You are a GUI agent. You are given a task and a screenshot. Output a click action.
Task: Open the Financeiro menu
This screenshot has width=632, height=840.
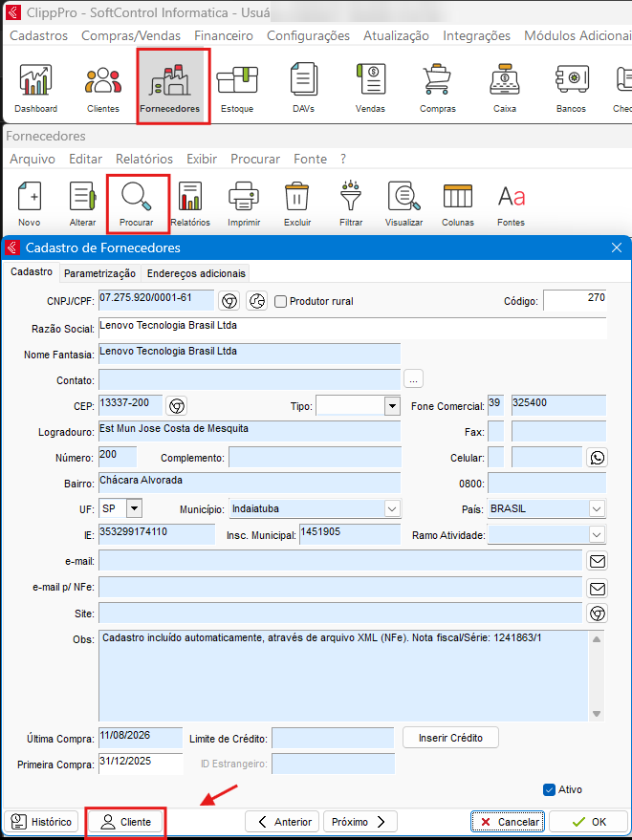point(224,36)
